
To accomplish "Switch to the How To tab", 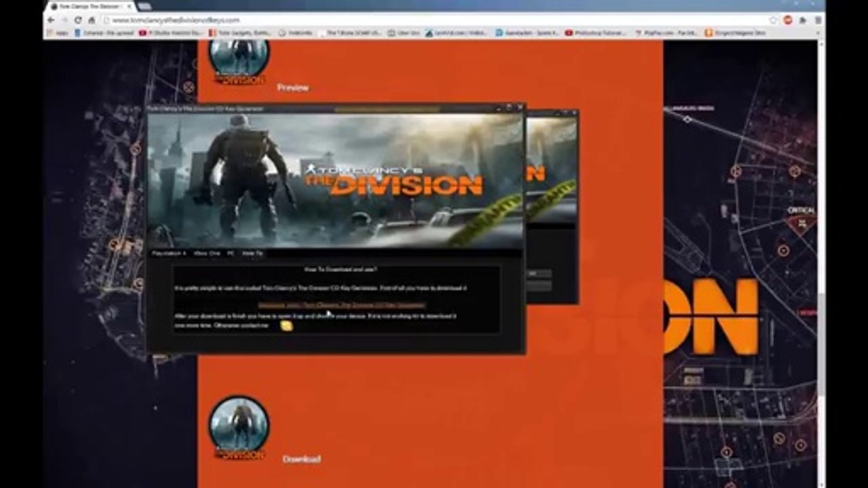I will (x=252, y=253).
